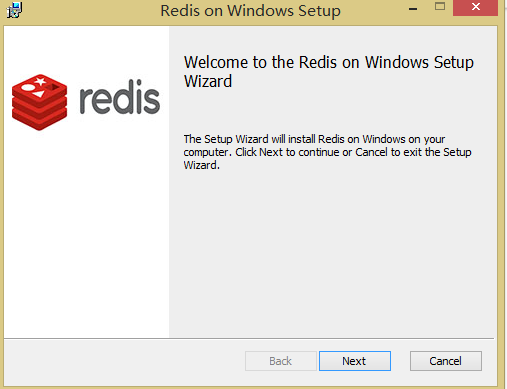
Task: Continue setup with the Next button
Action: [x=355, y=361]
